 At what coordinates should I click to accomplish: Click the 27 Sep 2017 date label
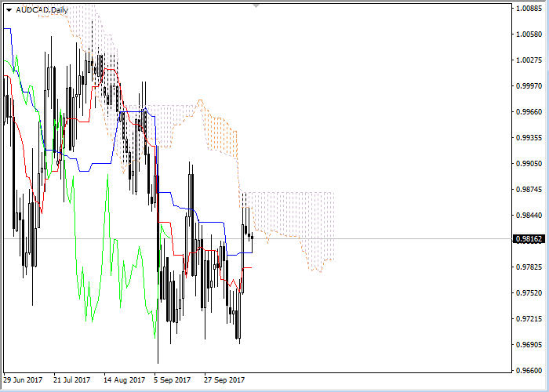(224, 380)
